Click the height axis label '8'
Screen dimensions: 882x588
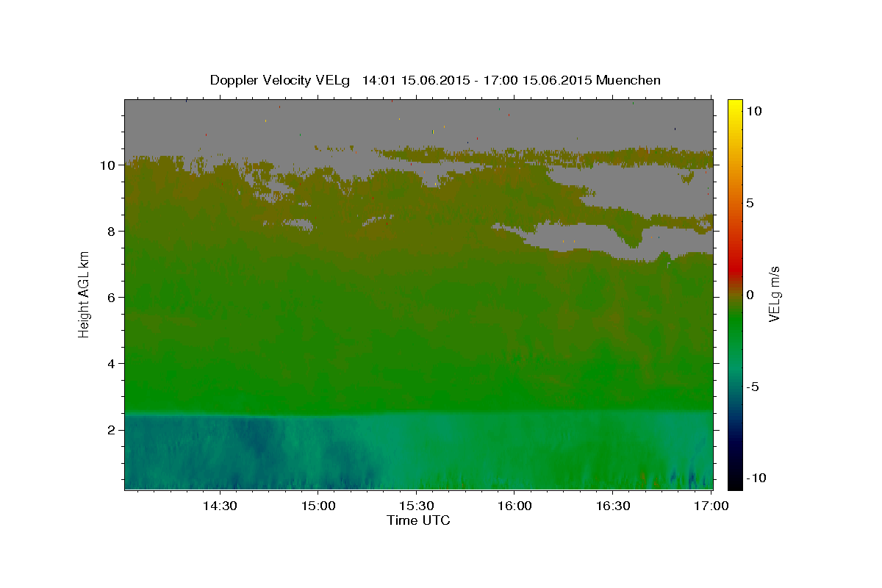tap(112, 232)
